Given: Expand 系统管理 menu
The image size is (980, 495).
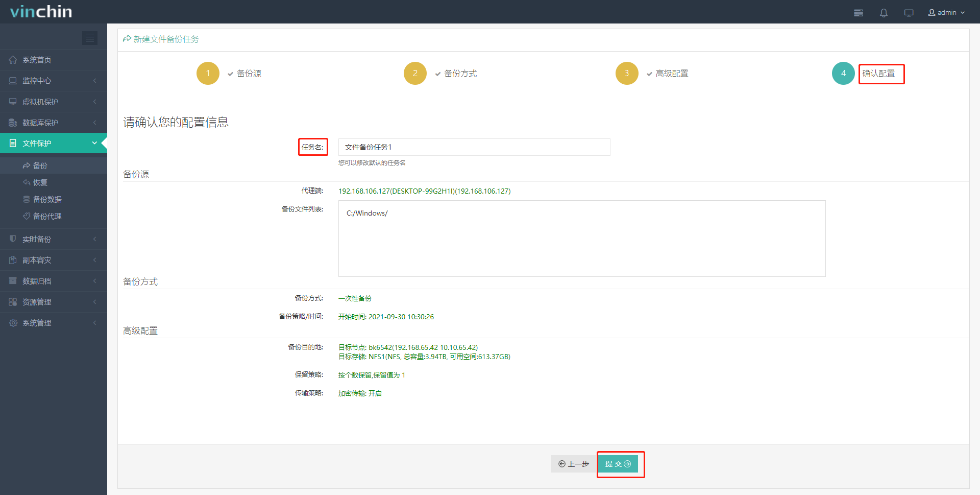Looking at the screenshot, I should tap(54, 323).
